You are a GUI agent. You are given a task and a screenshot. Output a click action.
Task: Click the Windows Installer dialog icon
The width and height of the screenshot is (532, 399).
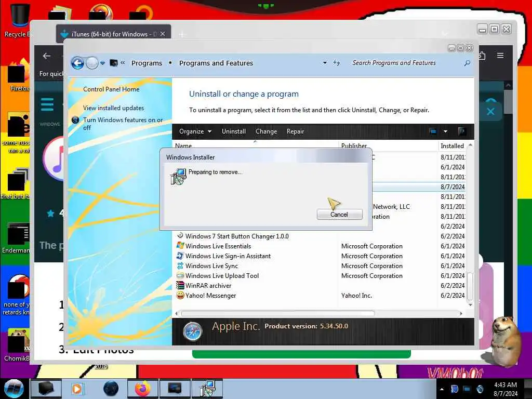(x=178, y=177)
